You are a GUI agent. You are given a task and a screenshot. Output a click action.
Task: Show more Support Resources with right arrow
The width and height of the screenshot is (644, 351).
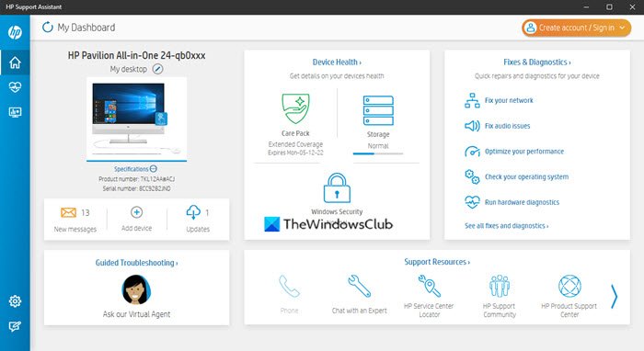tap(614, 296)
